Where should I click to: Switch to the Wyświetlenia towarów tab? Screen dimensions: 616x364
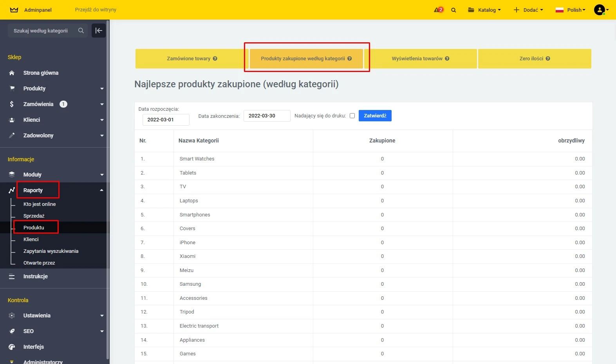[421, 59]
